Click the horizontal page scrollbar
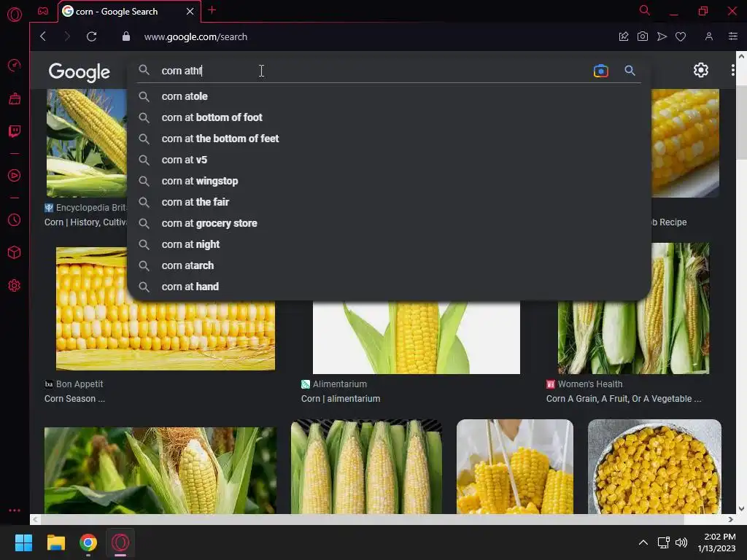 [362, 519]
